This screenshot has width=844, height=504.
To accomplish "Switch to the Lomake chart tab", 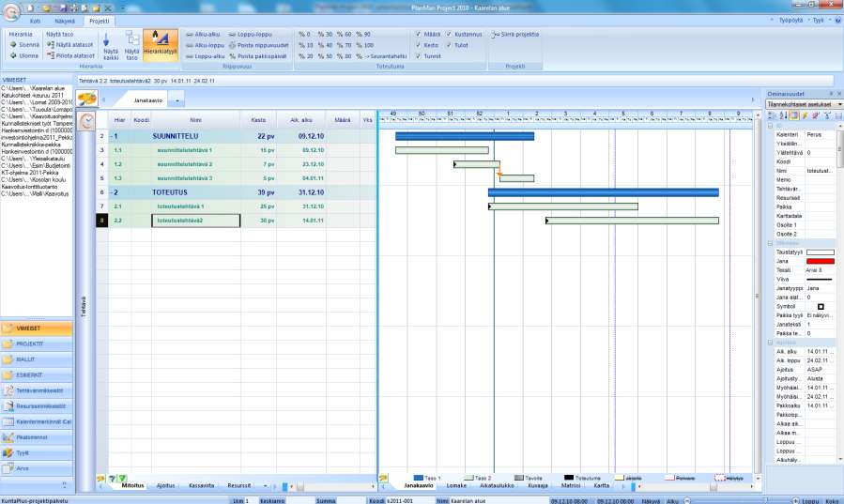I will coord(456,486).
